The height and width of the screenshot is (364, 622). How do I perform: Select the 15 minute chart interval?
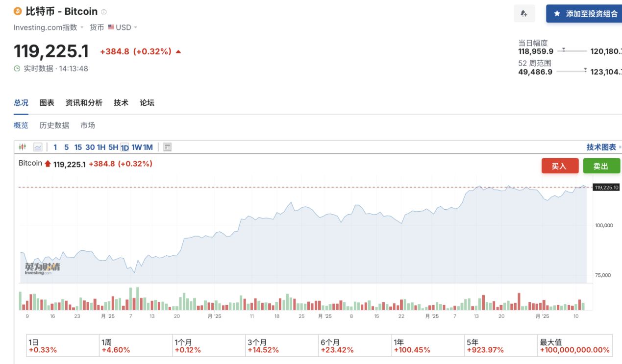point(78,147)
